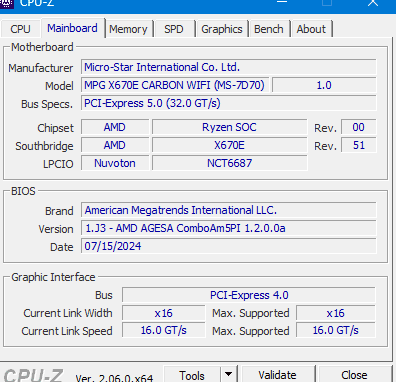Image resolution: width=396 pixels, height=382 pixels.
Task: Click the Bus Specs. label
Action: 47,104
